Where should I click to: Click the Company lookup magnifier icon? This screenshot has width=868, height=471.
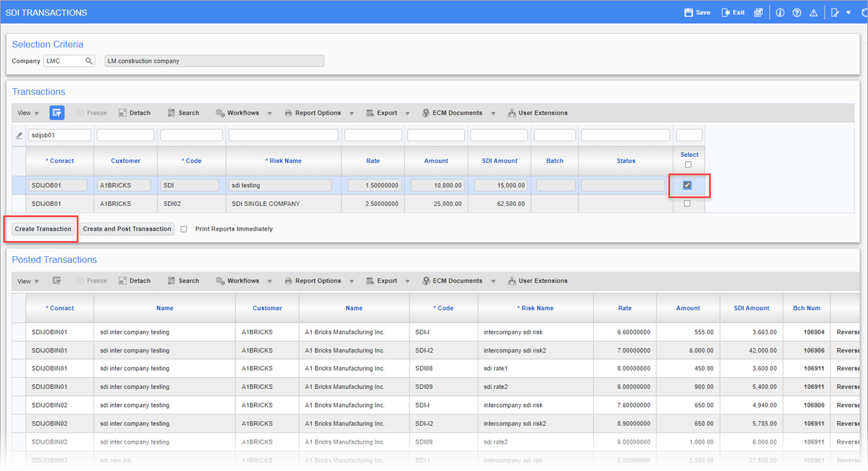(89, 61)
